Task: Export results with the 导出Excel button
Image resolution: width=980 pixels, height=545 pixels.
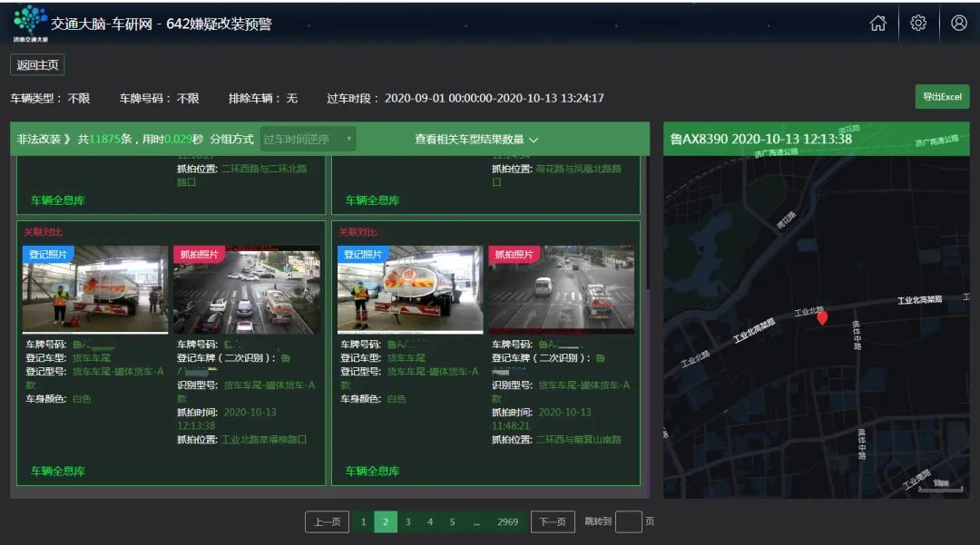Action: pyautogui.click(x=944, y=96)
